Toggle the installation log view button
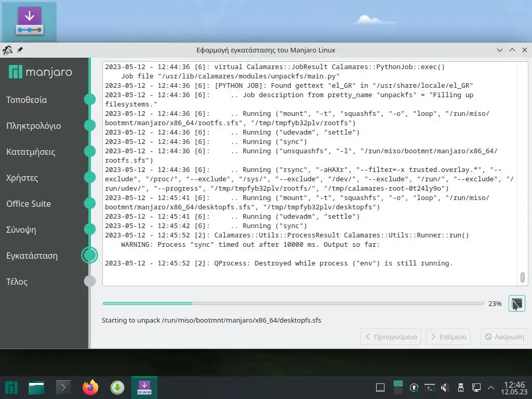Screen dimensions: 532x399 (516, 303)
